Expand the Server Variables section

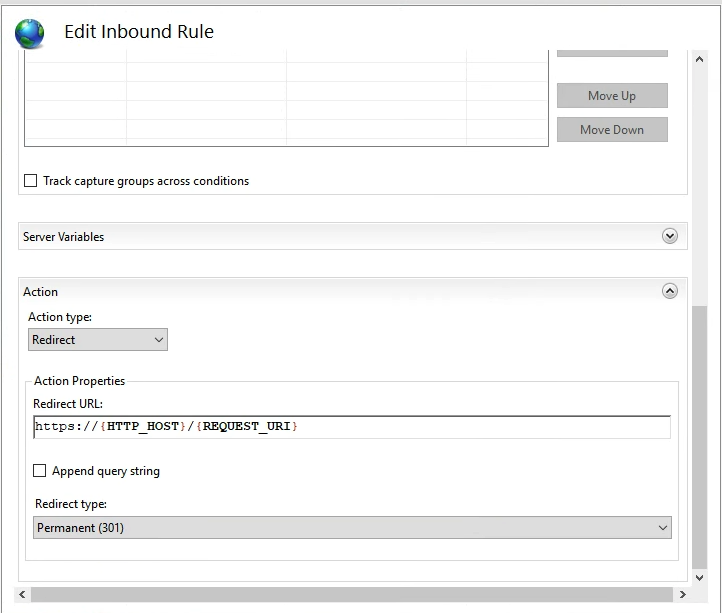[670, 236]
